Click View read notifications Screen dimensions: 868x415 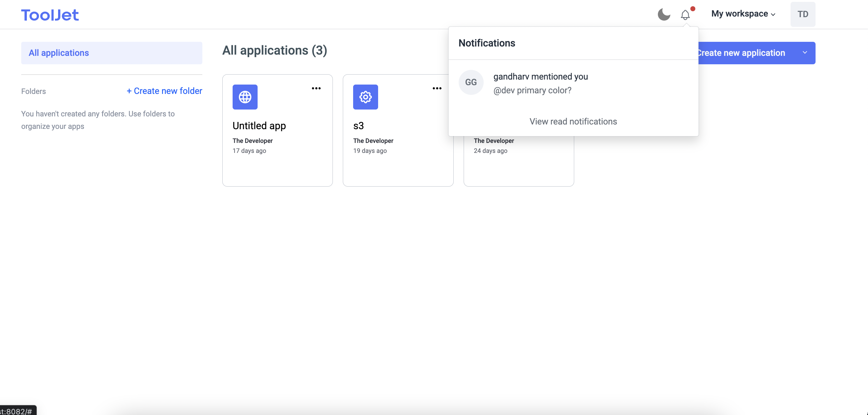(x=573, y=122)
